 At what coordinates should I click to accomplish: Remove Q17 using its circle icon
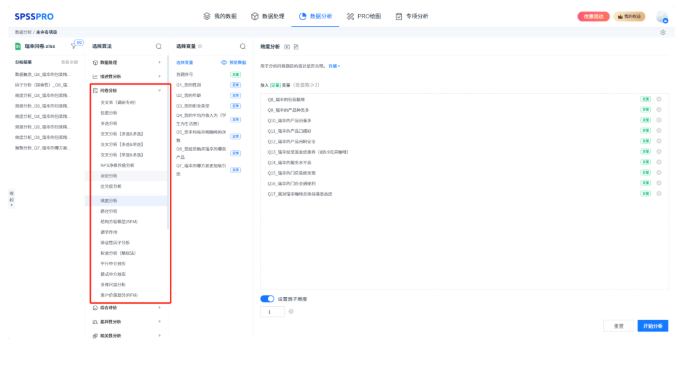[659, 194]
